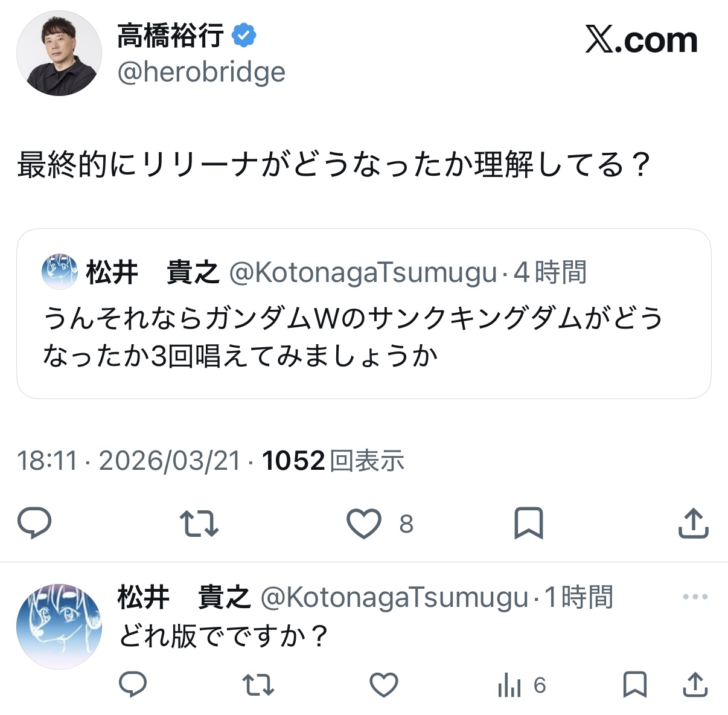Screen dimensions: 728x715
Task: Share the main tweet
Action: (693, 523)
